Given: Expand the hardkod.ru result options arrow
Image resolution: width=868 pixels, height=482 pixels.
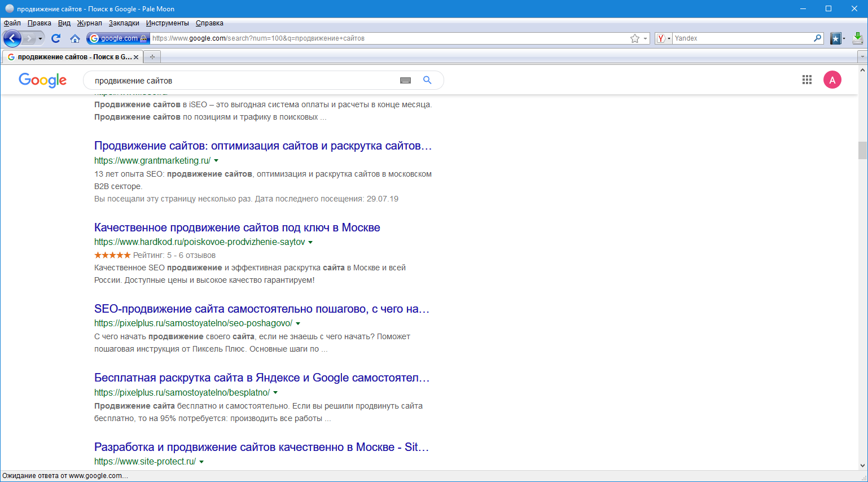Looking at the screenshot, I should [310, 242].
